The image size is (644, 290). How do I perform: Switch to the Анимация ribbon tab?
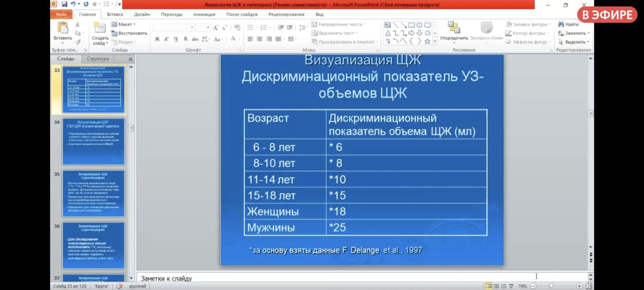pos(204,14)
